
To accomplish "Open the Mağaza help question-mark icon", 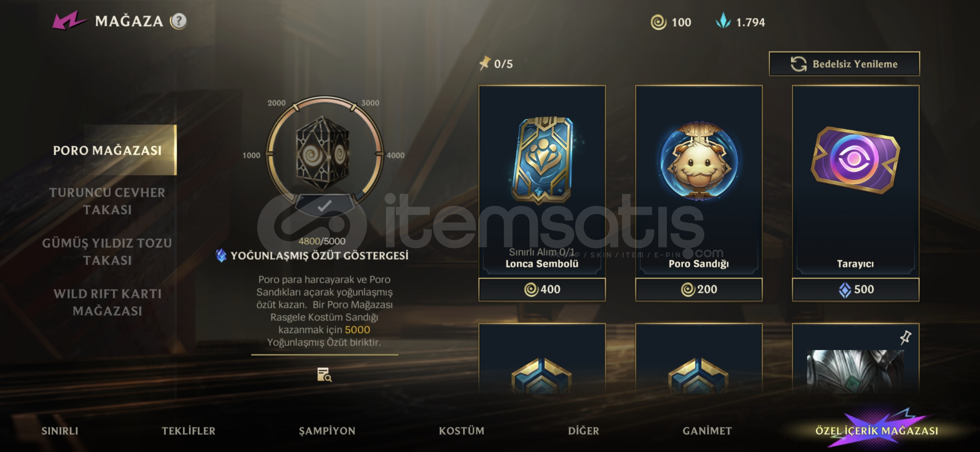I will click(x=179, y=21).
